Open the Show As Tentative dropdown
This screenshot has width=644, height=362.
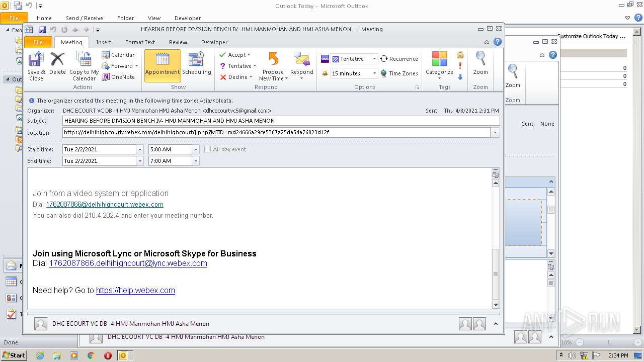374,59
